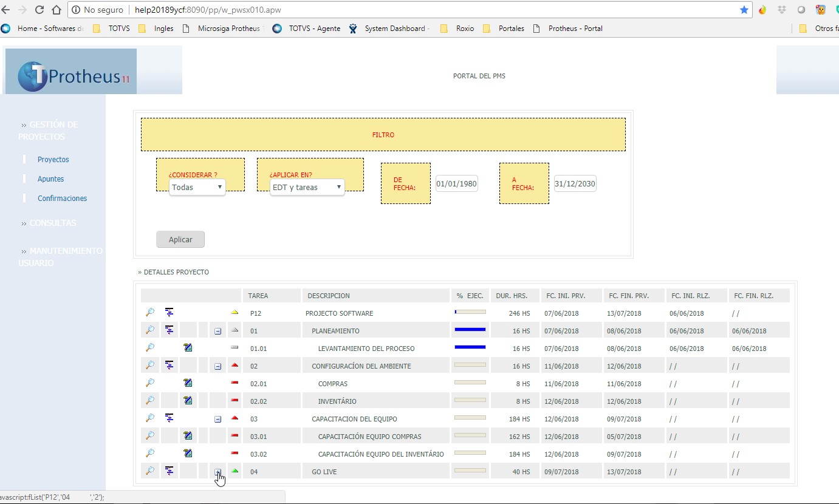Click the annotation icon for task 03.02
This screenshot has width=839, height=504.
point(188,454)
